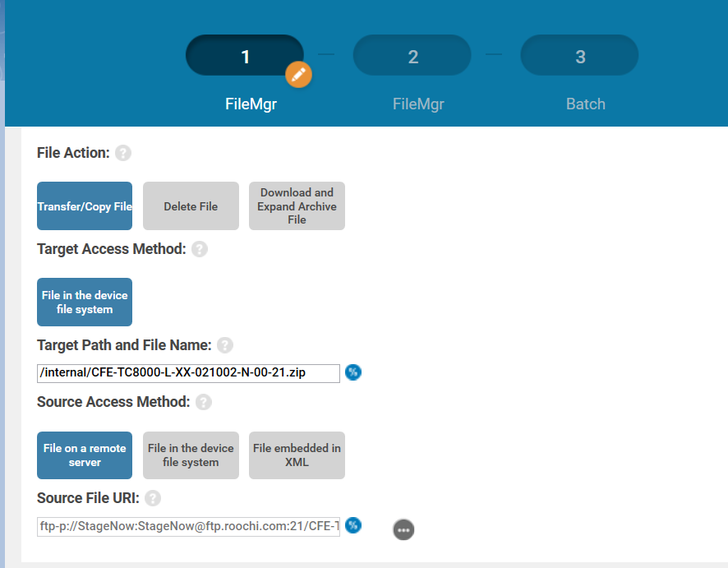728x568 pixels.
Task: Click the Target Path and File Name input
Action: [188, 373]
